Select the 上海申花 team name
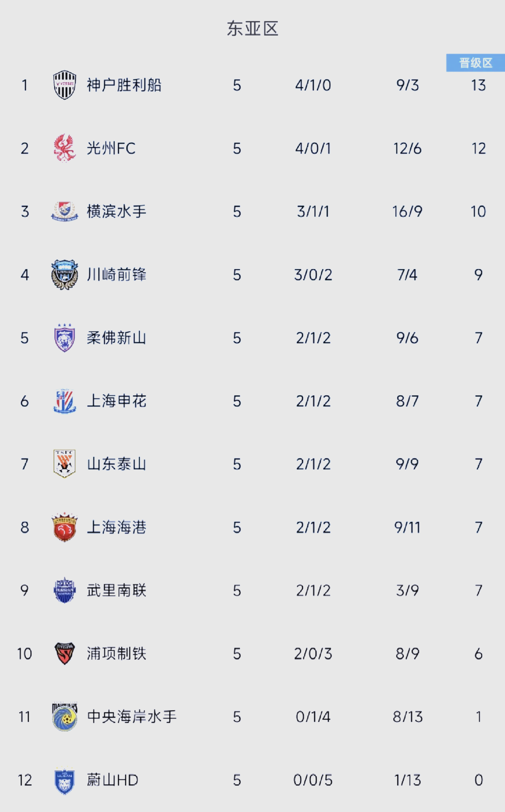 (x=116, y=401)
